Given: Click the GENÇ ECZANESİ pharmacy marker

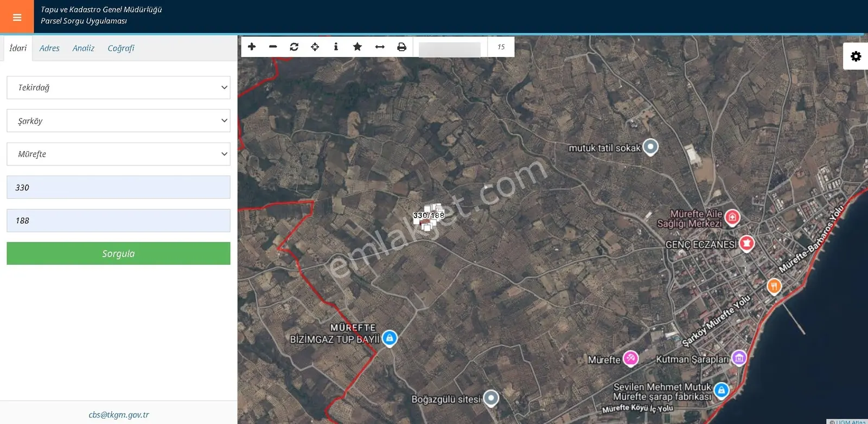Looking at the screenshot, I should pyautogui.click(x=746, y=243).
